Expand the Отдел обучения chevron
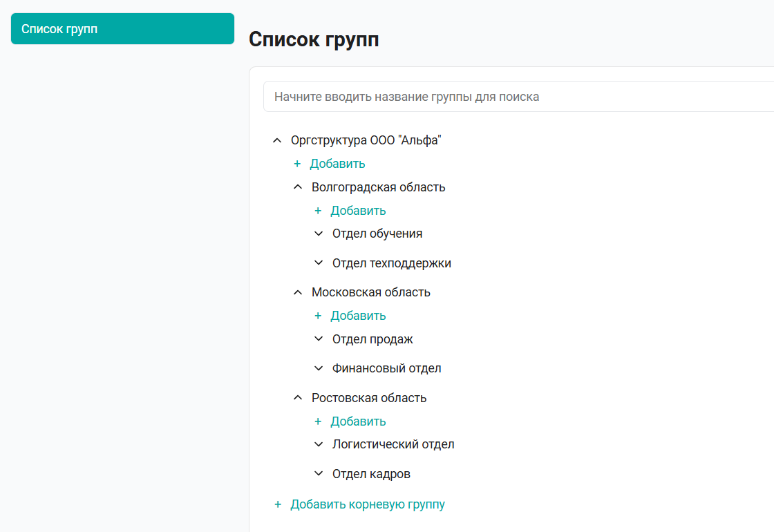The height and width of the screenshot is (532, 774). point(319,234)
